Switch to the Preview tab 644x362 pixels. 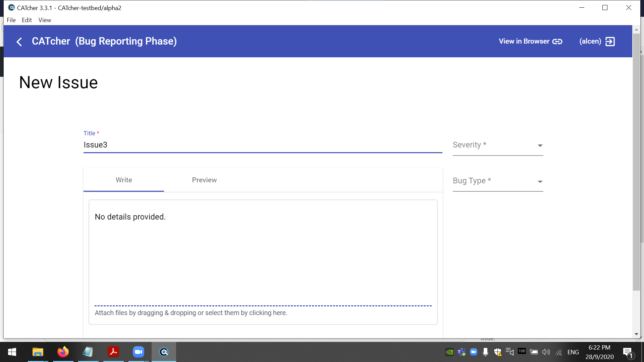[x=204, y=180]
